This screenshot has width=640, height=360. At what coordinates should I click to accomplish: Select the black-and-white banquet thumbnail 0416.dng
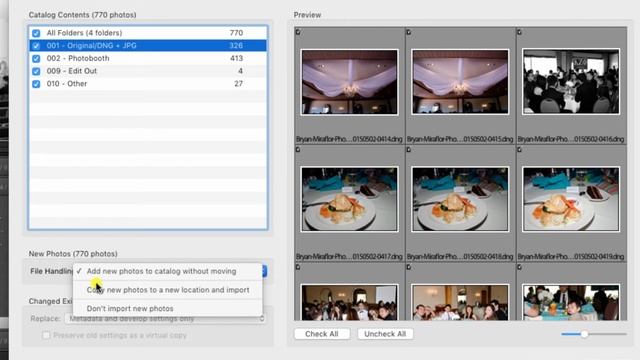(571, 82)
